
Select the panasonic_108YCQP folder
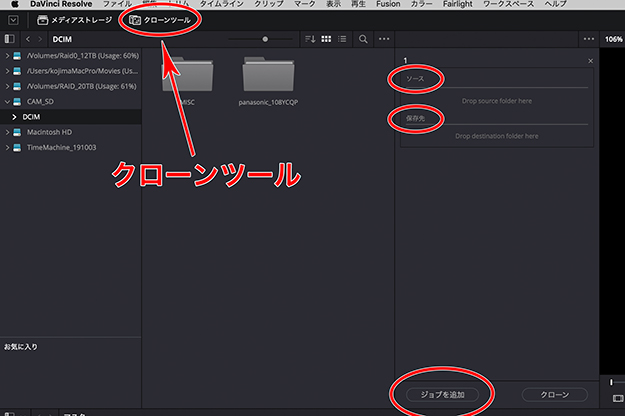(268, 80)
